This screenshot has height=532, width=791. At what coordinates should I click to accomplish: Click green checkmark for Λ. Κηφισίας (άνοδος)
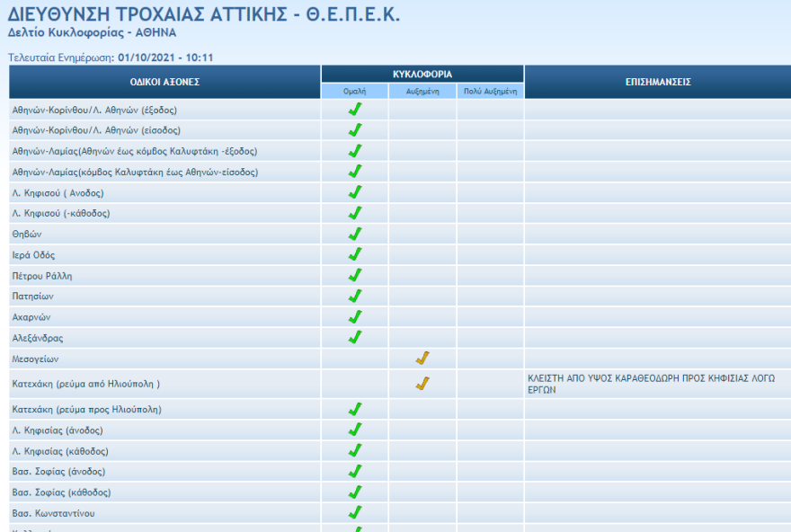pos(355,430)
